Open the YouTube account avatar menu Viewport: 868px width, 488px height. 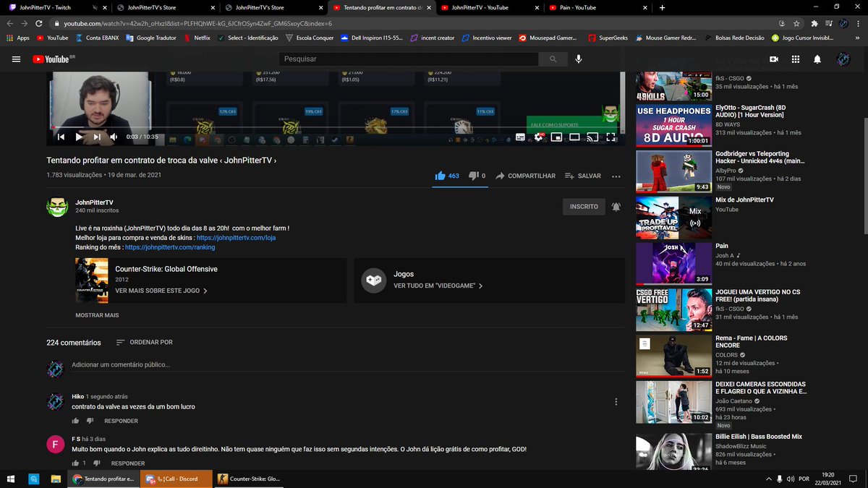click(x=843, y=59)
